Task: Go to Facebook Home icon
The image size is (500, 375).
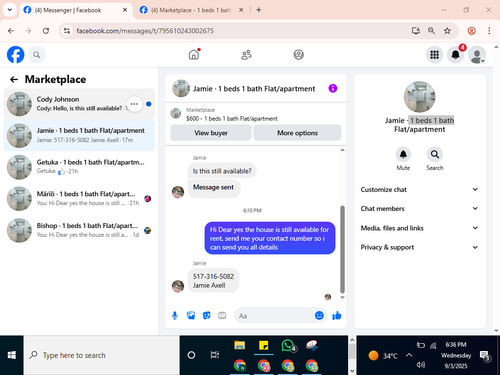Action: click(x=194, y=54)
